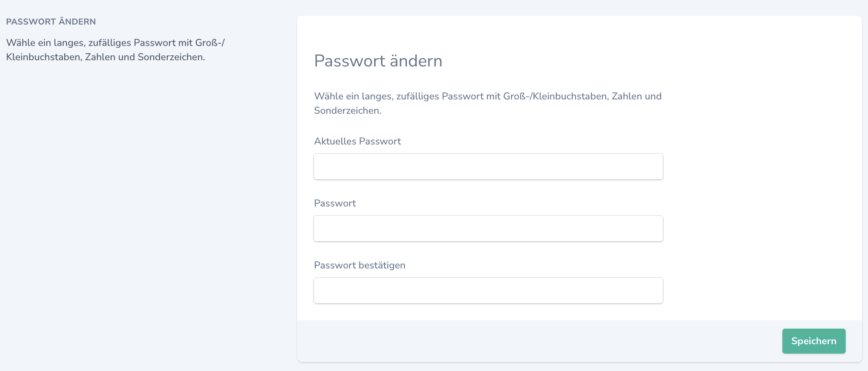The height and width of the screenshot is (371, 868).
Task: Select the PASSWORT ÄNDERN sidebar label
Action: pos(51,21)
